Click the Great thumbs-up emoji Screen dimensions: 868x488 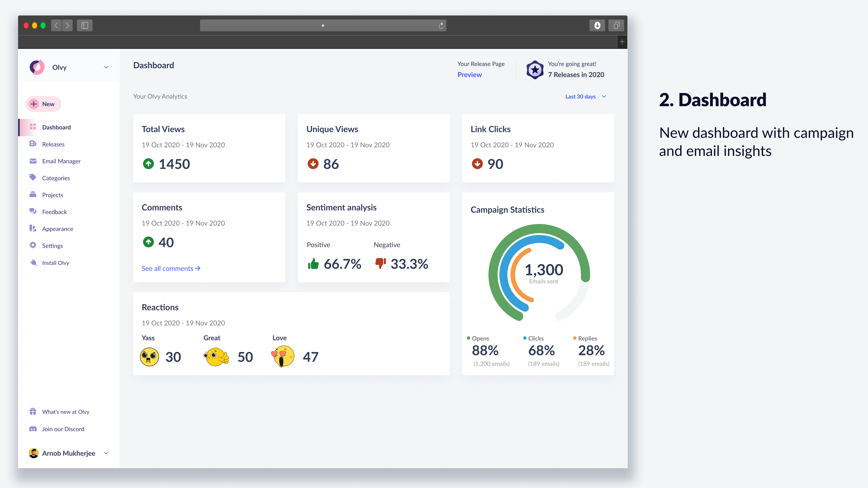point(216,357)
